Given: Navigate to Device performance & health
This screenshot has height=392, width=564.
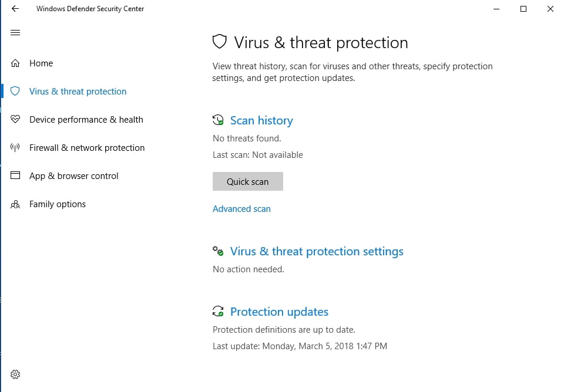Looking at the screenshot, I should pyautogui.click(x=86, y=119).
